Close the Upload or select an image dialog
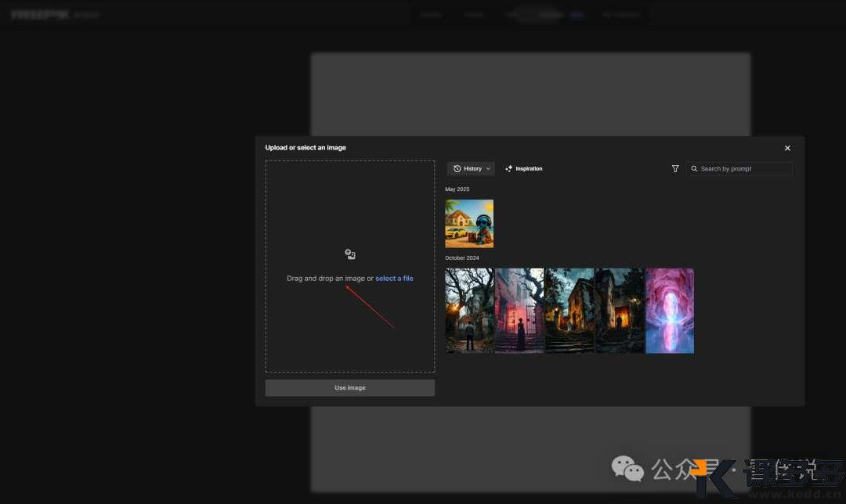The width and height of the screenshot is (846, 504). pos(787,148)
